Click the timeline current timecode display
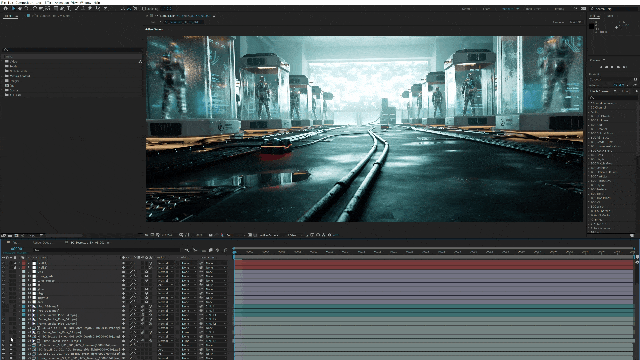 (x=17, y=249)
